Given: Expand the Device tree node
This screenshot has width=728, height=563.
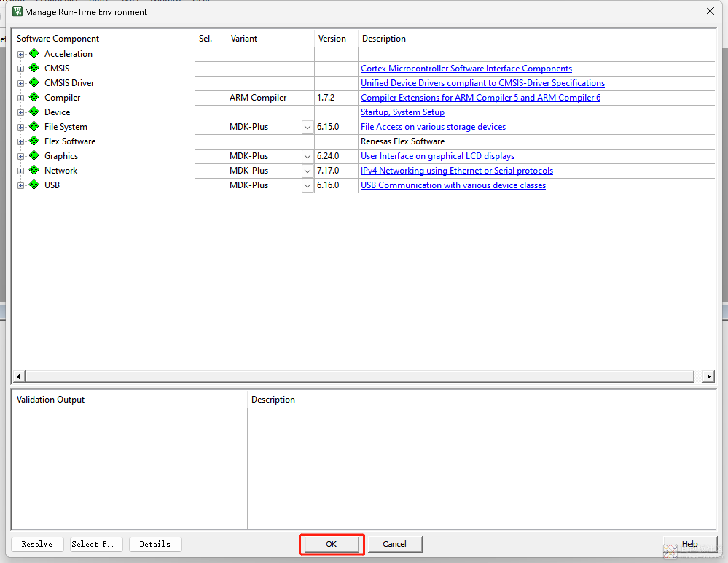Looking at the screenshot, I should (21, 113).
